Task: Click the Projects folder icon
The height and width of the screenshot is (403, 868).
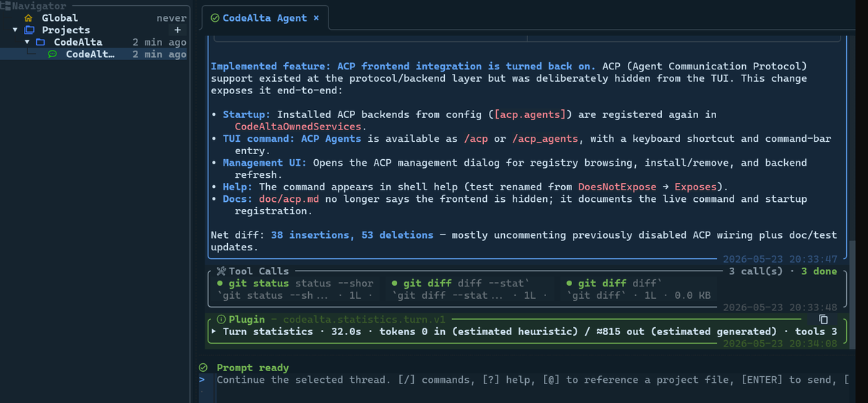Action: pos(28,30)
